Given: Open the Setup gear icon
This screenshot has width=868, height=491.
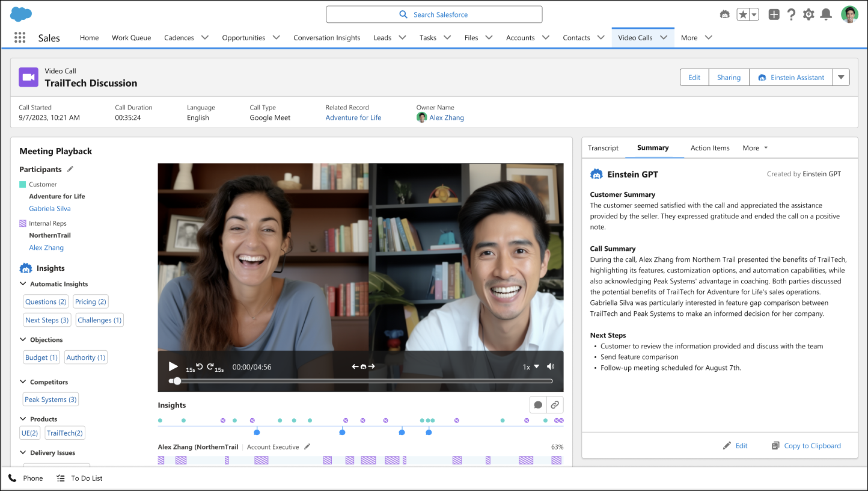Looking at the screenshot, I should (808, 14).
